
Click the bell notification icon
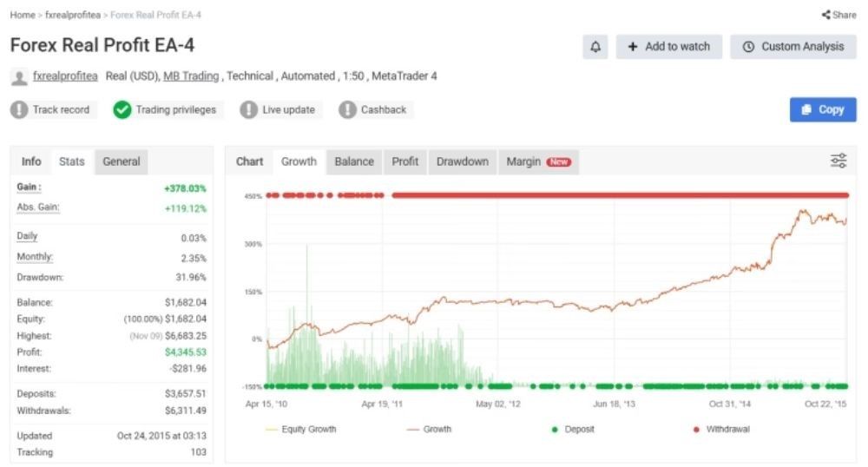coord(595,47)
